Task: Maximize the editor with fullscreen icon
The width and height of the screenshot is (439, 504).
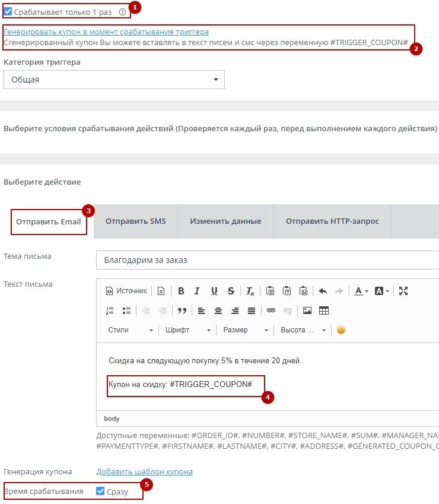Action: pyautogui.click(x=403, y=291)
